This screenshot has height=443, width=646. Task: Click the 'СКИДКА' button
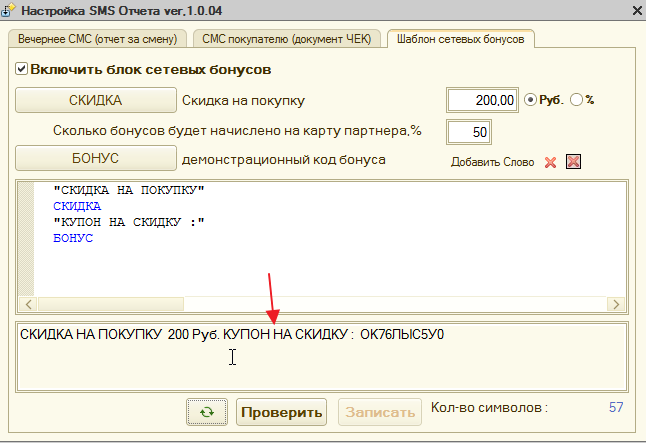point(96,100)
